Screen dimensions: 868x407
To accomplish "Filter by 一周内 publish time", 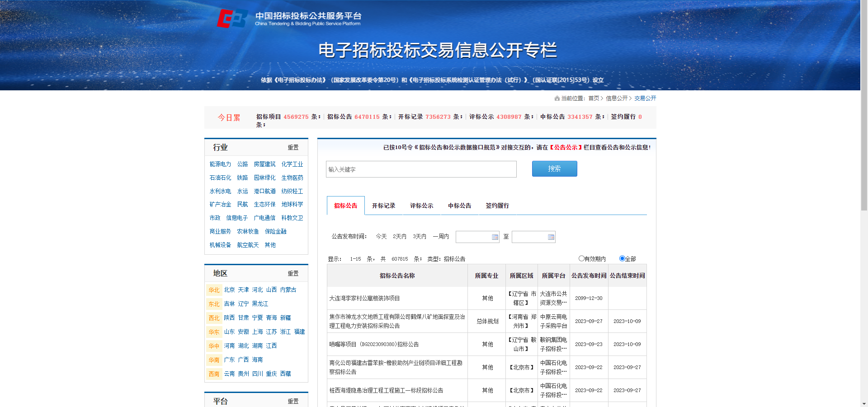I will (441, 236).
